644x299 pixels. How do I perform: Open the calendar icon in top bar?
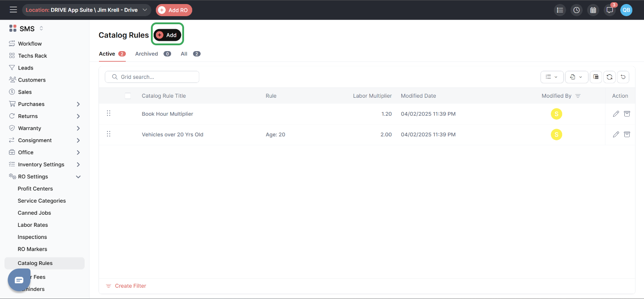[x=593, y=10]
